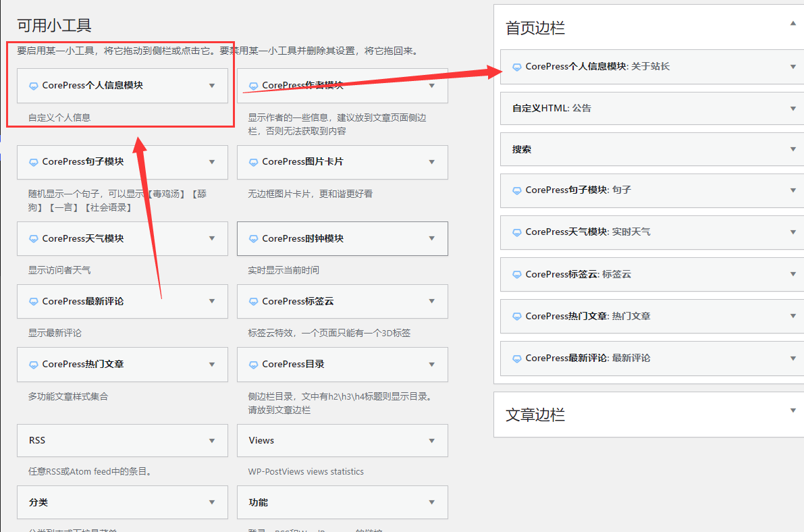Image resolution: width=804 pixels, height=532 pixels.
Task: Expand sidebar 标签云: 标签云 widget settings
Action: tap(793, 275)
